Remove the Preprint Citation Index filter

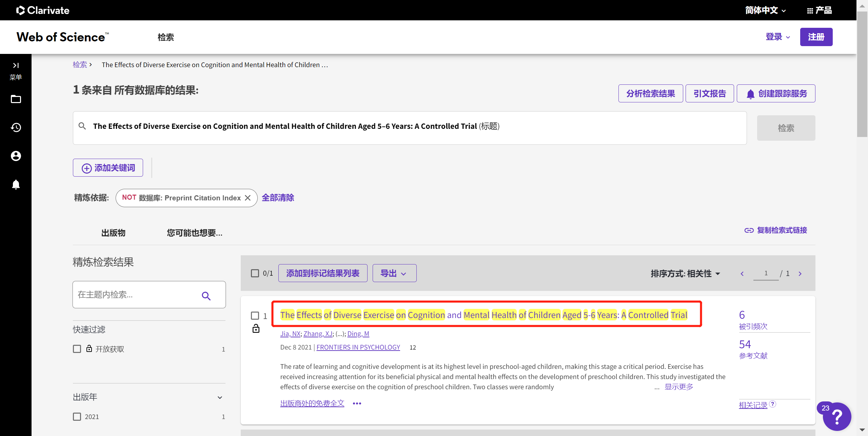[248, 198]
